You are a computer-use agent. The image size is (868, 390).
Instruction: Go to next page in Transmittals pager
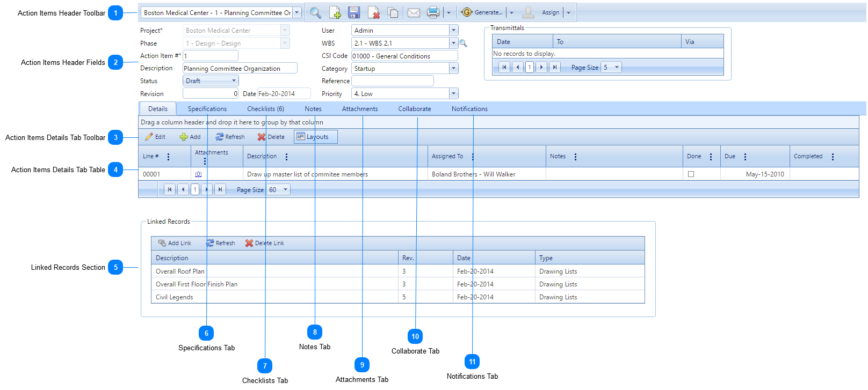click(x=541, y=67)
